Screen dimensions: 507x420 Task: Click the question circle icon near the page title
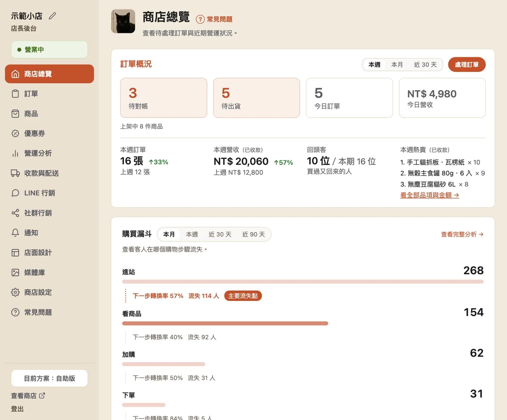coord(200,19)
